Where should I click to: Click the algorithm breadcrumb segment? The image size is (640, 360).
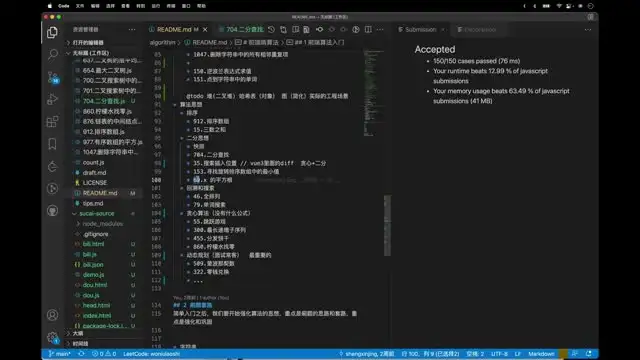click(x=162, y=42)
